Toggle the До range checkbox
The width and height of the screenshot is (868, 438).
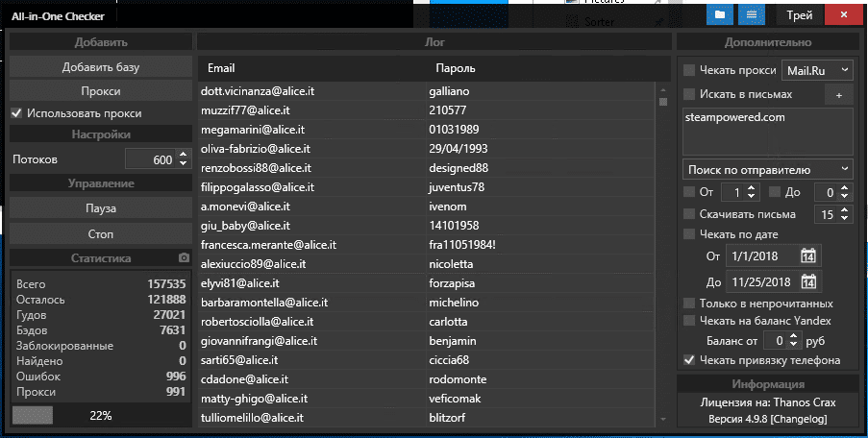775,192
